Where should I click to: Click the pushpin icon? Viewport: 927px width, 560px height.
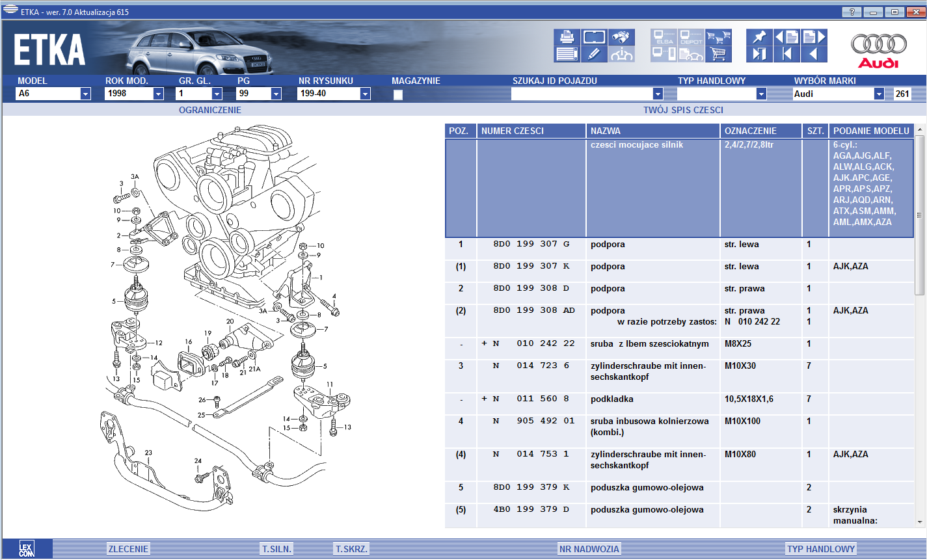pyautogui.click(x=759, y=37)
